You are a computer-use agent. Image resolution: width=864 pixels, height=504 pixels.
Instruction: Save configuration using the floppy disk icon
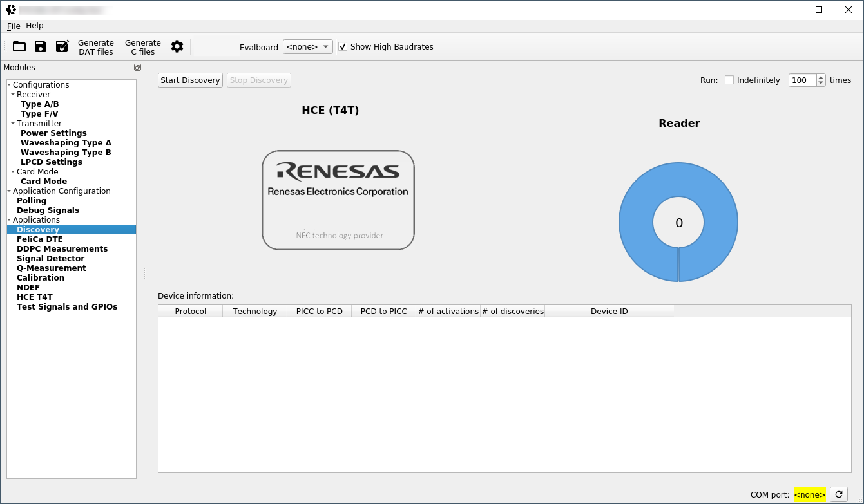pos(40,46)
